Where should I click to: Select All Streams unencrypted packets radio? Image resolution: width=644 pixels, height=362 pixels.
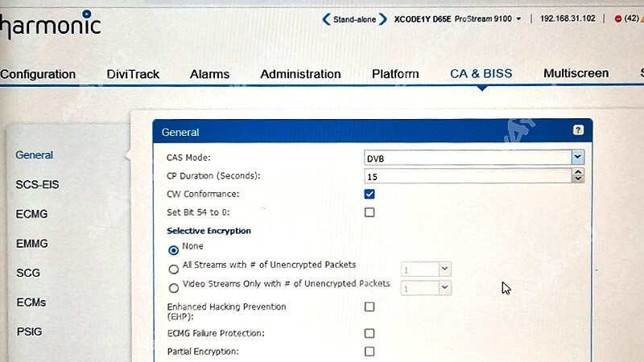[173, 269]
